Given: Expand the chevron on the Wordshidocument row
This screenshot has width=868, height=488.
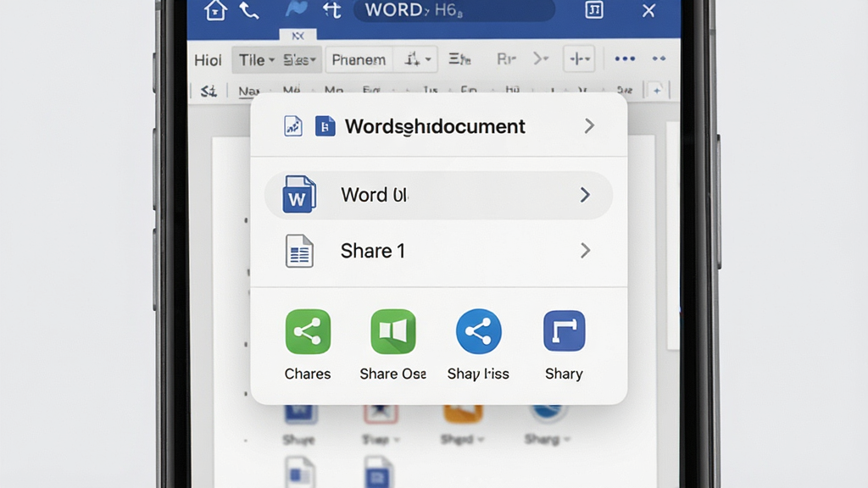Looking at the screenshot, I should point(589,126).
